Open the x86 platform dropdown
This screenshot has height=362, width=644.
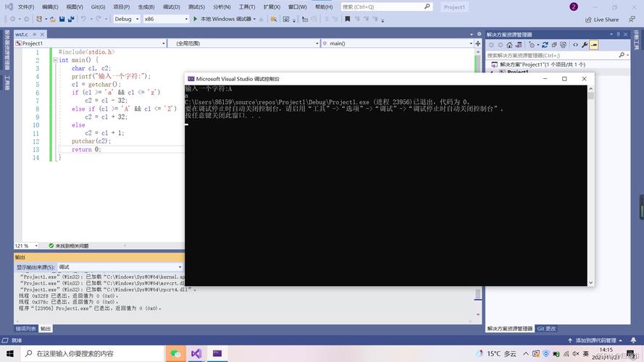click(163, 19)
